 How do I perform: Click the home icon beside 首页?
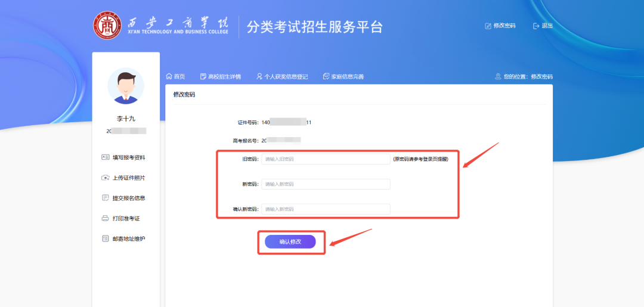click(x=169, y=76)
